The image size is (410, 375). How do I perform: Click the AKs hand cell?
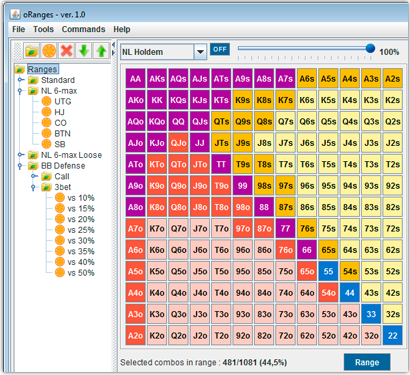click(157, 79)
